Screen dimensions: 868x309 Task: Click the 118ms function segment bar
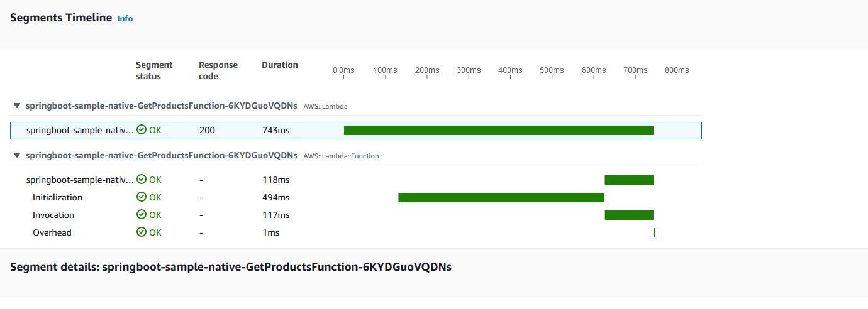[x=630, y=180]
